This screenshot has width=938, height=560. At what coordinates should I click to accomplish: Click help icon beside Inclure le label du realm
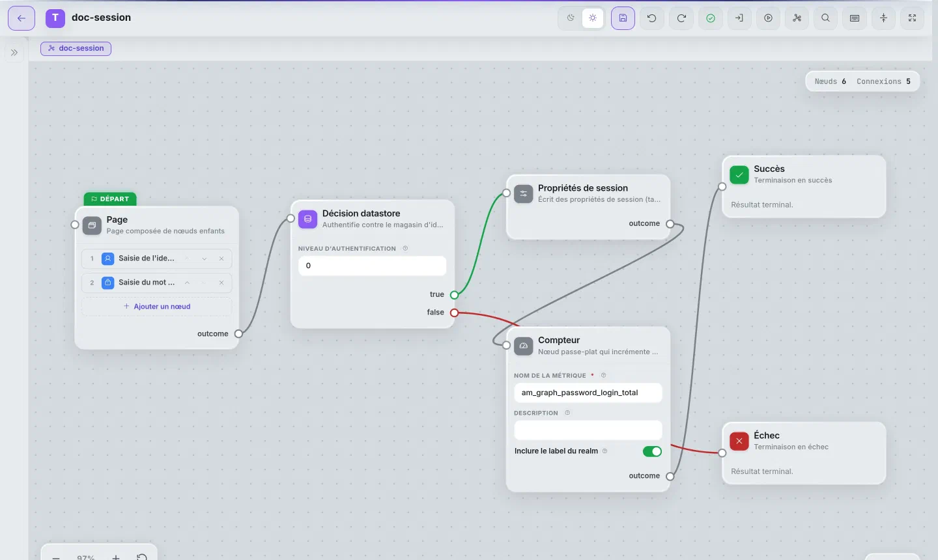[605, 451]
